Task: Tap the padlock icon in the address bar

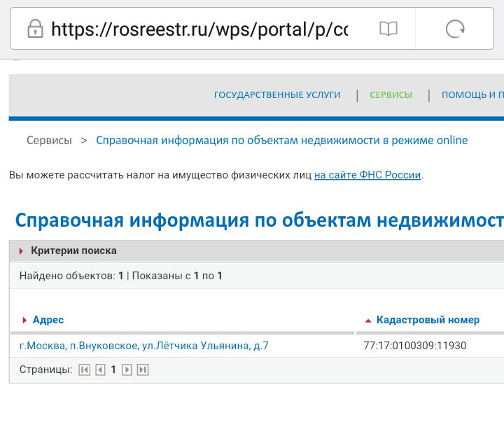Action: coord(35,29)
